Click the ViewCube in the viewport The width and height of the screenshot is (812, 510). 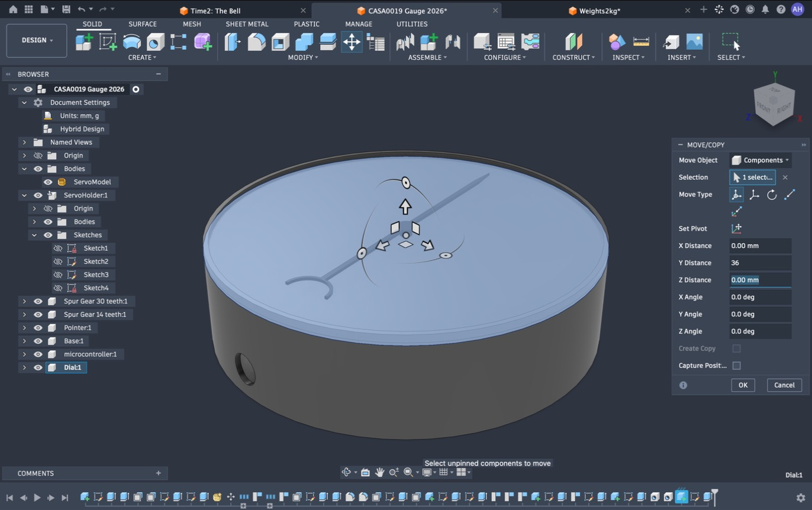774,104
